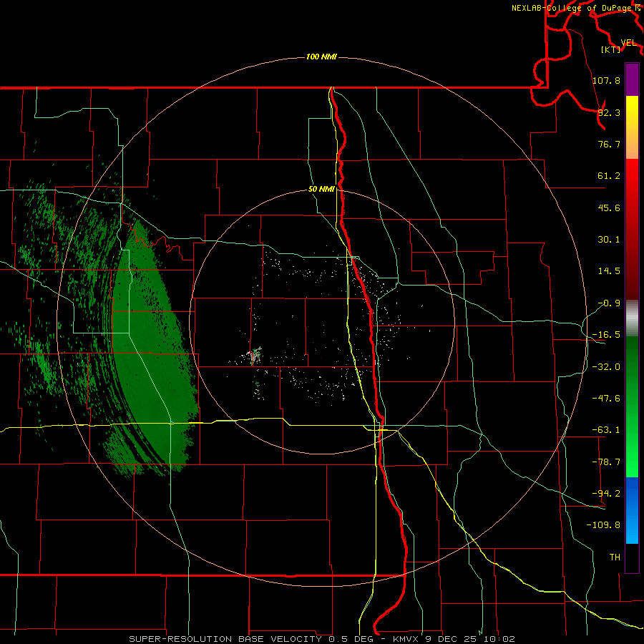Click the -16.5 velocity scale value
Viewport: 644px width, 644px height.
pos(606,335)
